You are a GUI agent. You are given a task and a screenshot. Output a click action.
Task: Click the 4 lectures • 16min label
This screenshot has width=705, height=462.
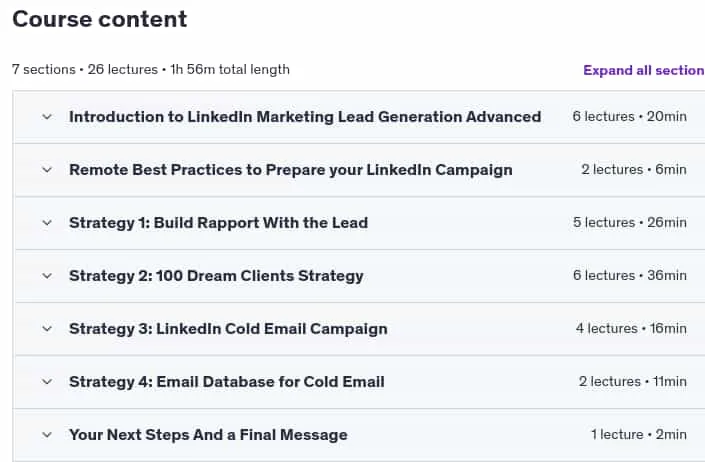[x=631, y=329]
